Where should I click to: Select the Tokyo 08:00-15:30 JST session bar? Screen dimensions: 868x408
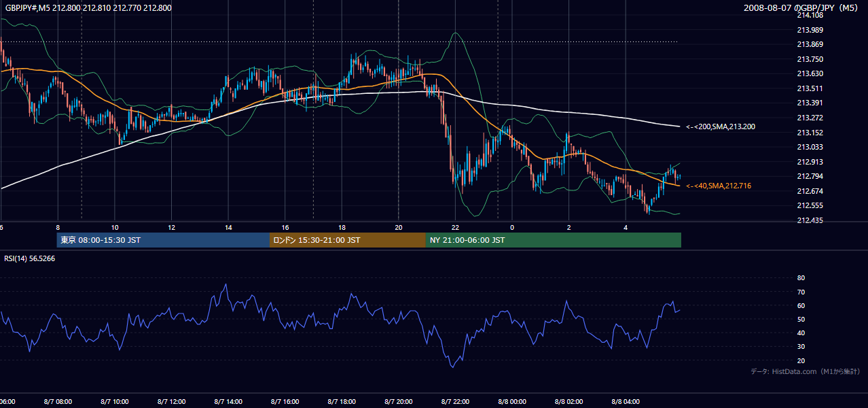point(163,240)
